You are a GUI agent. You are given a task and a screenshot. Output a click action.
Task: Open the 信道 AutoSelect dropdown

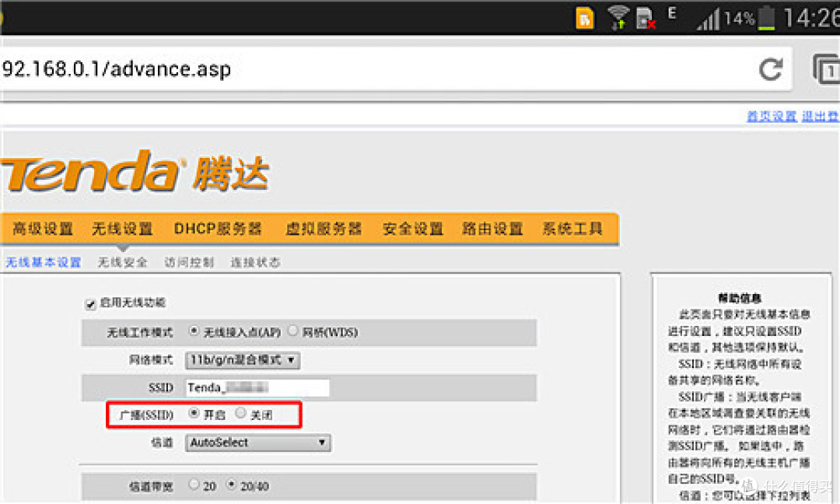pos(257,443)
